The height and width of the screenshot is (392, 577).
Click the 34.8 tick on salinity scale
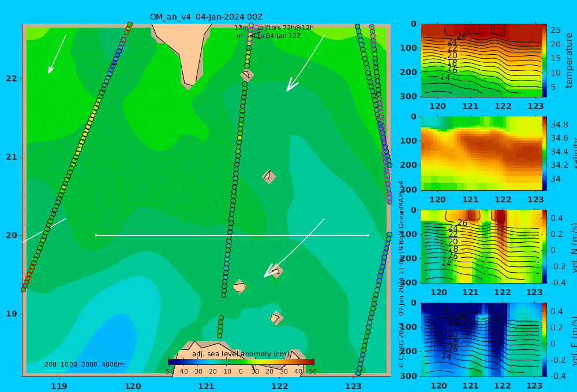coord(559,125)
